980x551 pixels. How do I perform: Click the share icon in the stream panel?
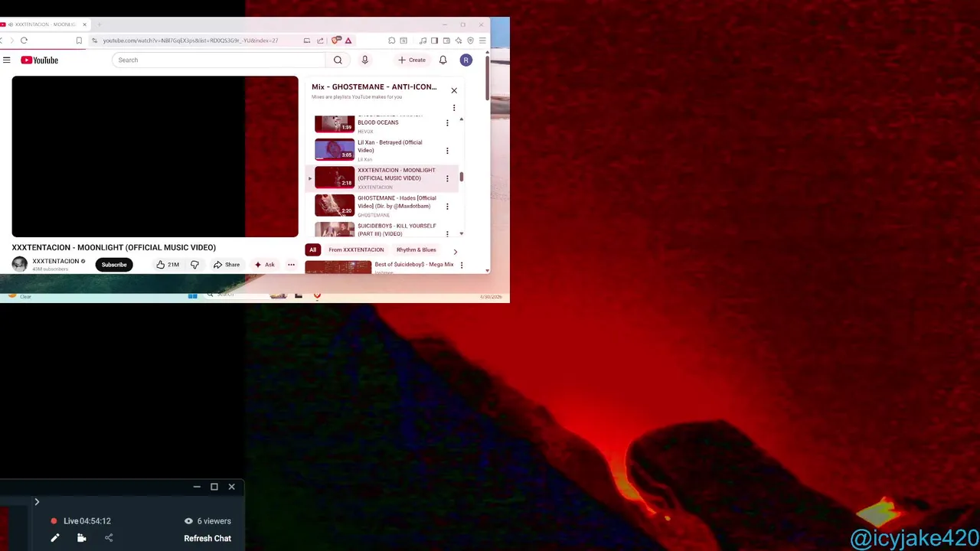tap(109, 538)
